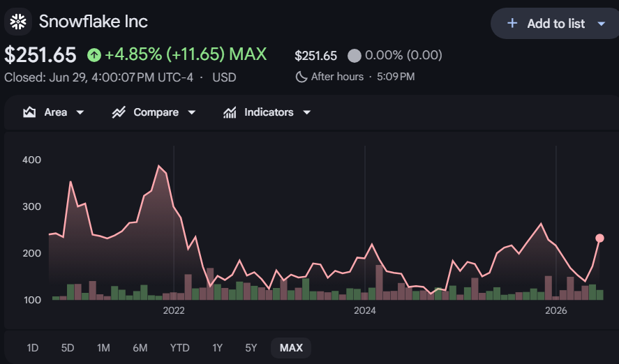Click the Compare lines icon
Image resolution: width=619 pixels, height=364 pixels.
pos(119,112)
